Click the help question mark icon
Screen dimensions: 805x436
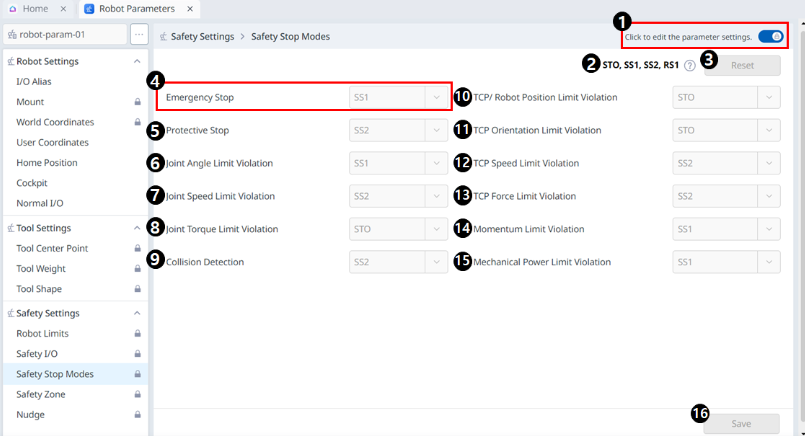(x=690, y=66)
